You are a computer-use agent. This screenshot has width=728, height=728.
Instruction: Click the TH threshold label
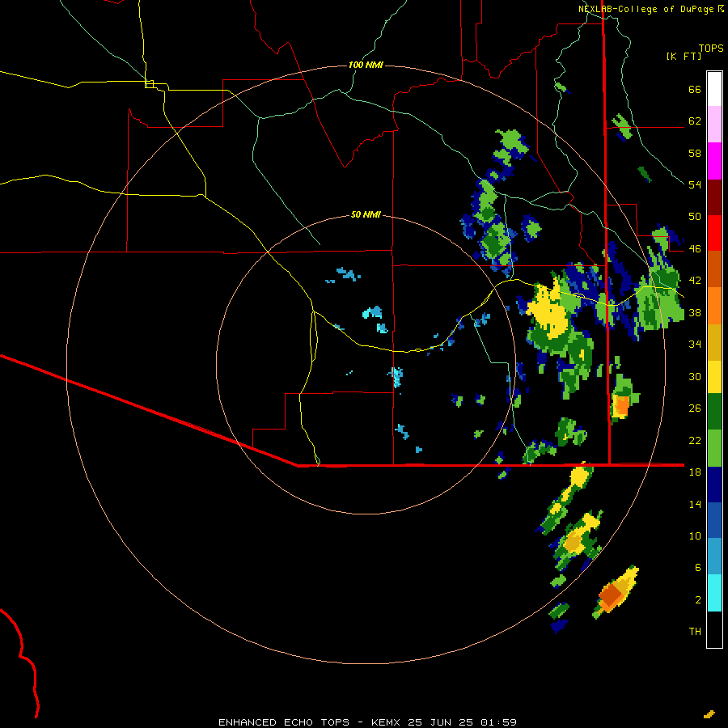coord(695,632)
